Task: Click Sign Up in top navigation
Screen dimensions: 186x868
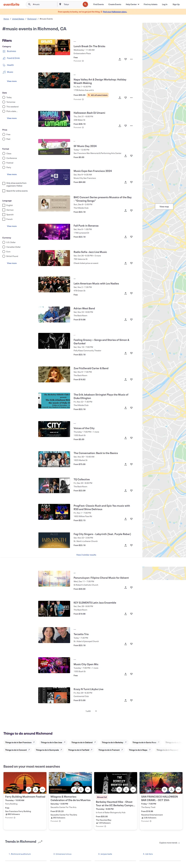Action: (176, 4)
